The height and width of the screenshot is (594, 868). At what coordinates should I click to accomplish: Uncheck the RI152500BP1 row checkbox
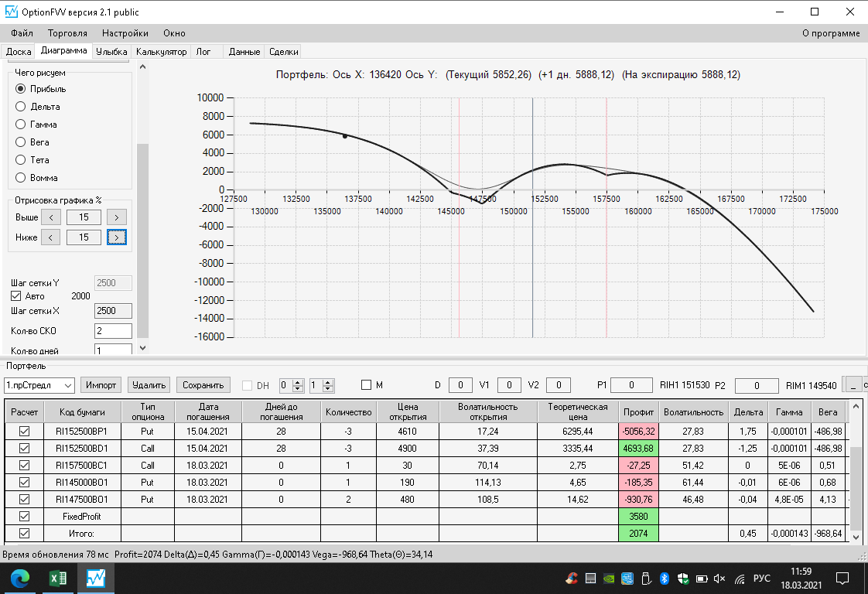[x=24, y=431]
